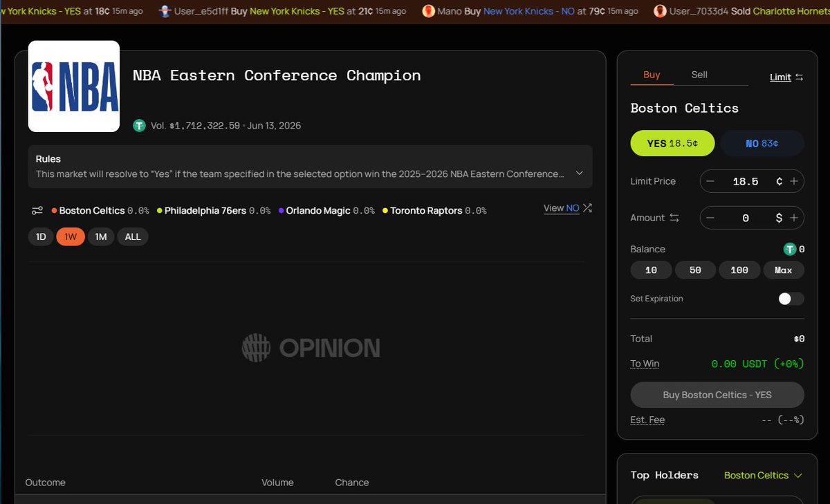Click the USDT token icon beside Vol.
Image resolution: width=830 pixels, height=504 pixels.
139,126
